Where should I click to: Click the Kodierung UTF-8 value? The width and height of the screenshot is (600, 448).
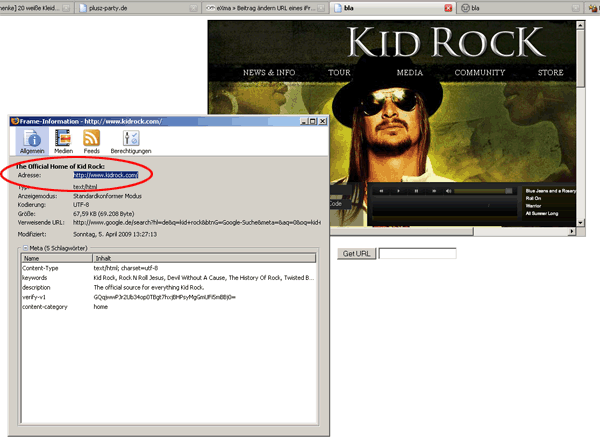[81, 205]
